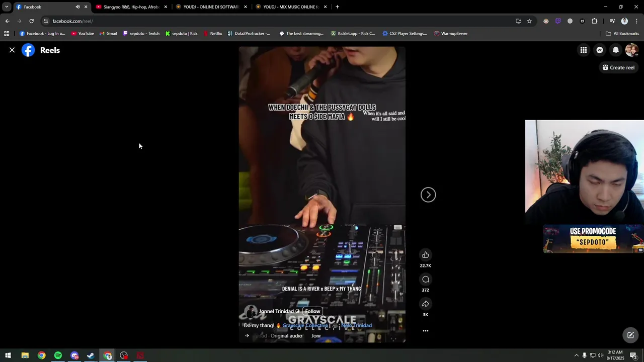Open Dota2ProTracker bookmark

tap(249, 34)
